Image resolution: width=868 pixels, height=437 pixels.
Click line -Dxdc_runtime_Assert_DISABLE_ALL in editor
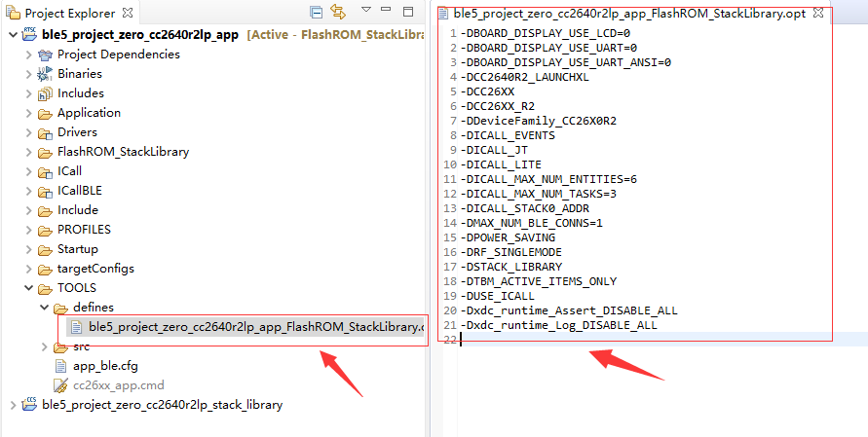569,310
